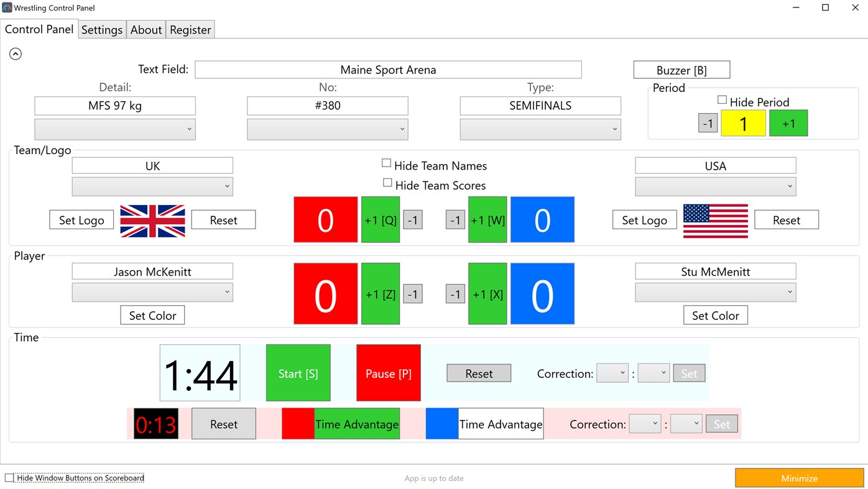Increment the period with +1
The image size is (868, 489).
[788, 122]
